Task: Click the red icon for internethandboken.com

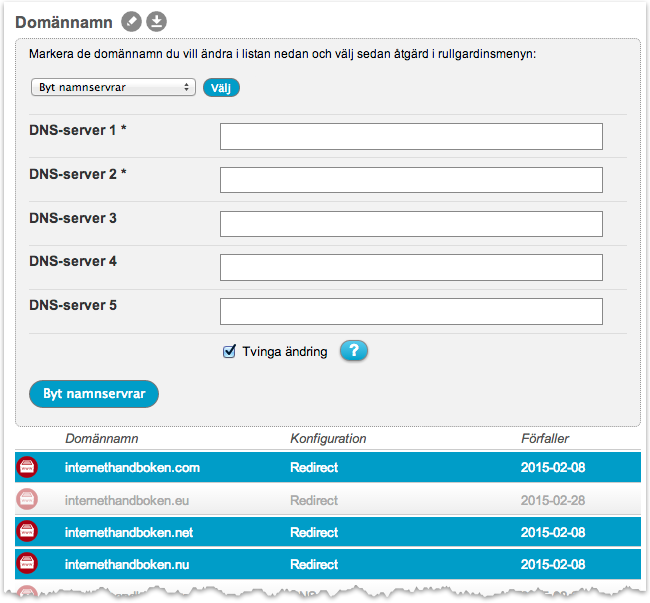Action: click(x=27, y=467)
